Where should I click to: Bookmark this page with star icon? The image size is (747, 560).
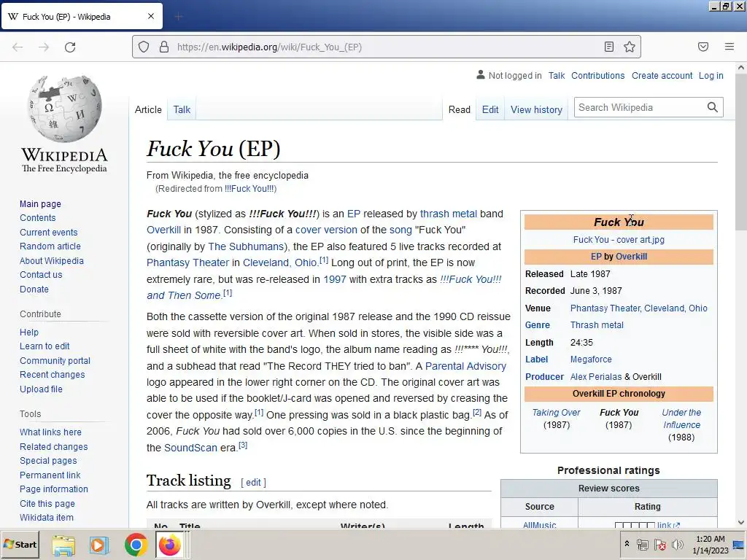[630, 47]
